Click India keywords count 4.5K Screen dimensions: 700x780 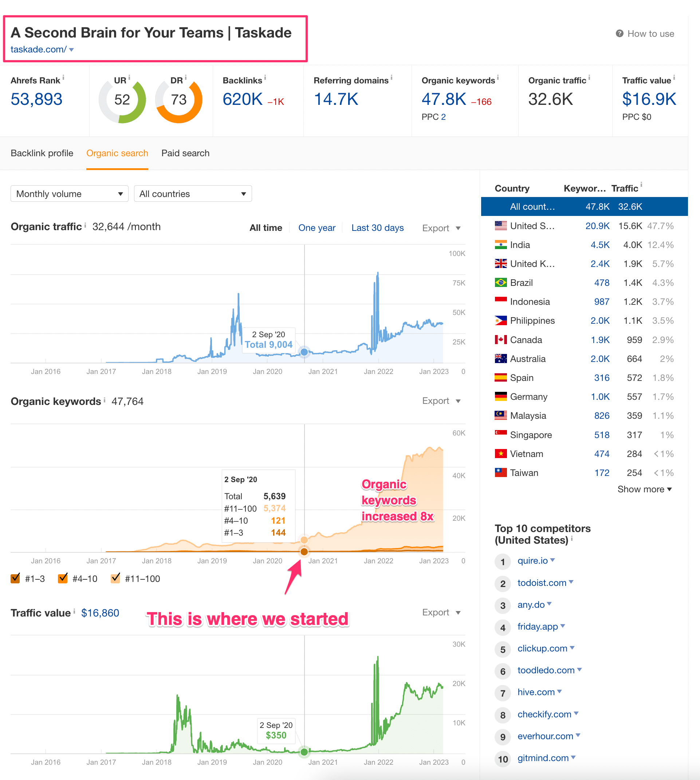tap(600, 245)
